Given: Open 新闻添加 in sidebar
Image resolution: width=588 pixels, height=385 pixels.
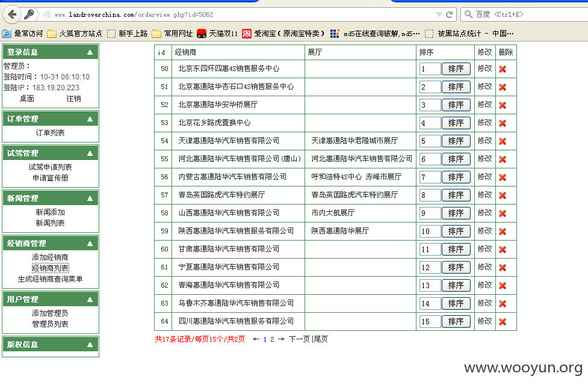Looking at the screenshot, I should point(50,212).
